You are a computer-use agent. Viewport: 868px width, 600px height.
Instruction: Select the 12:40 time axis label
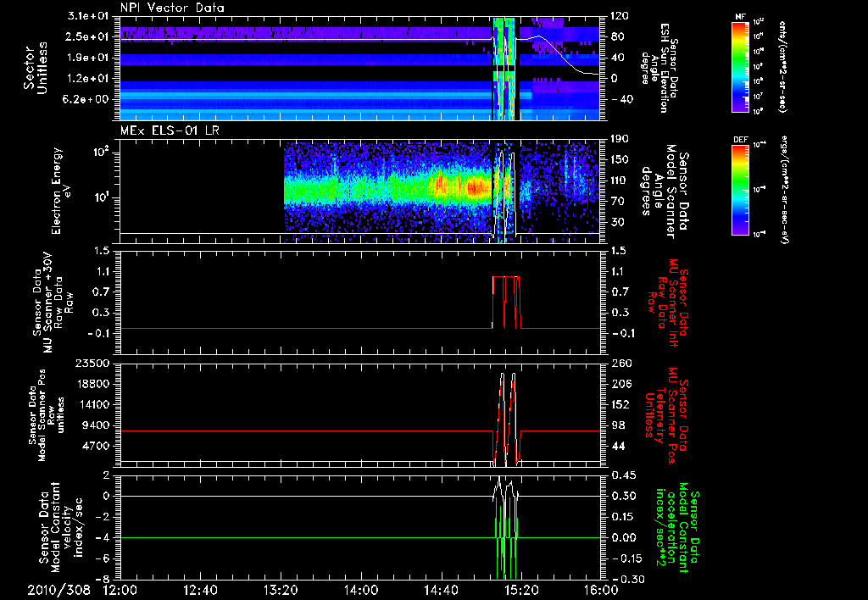201,589
